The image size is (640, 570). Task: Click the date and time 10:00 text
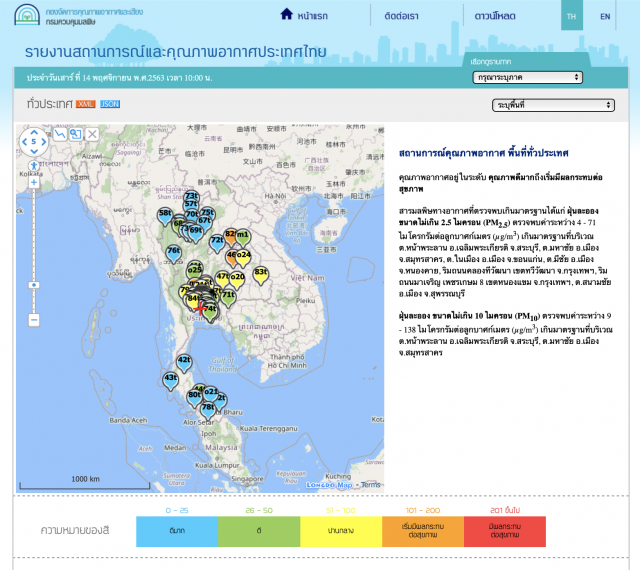point(120,78)
